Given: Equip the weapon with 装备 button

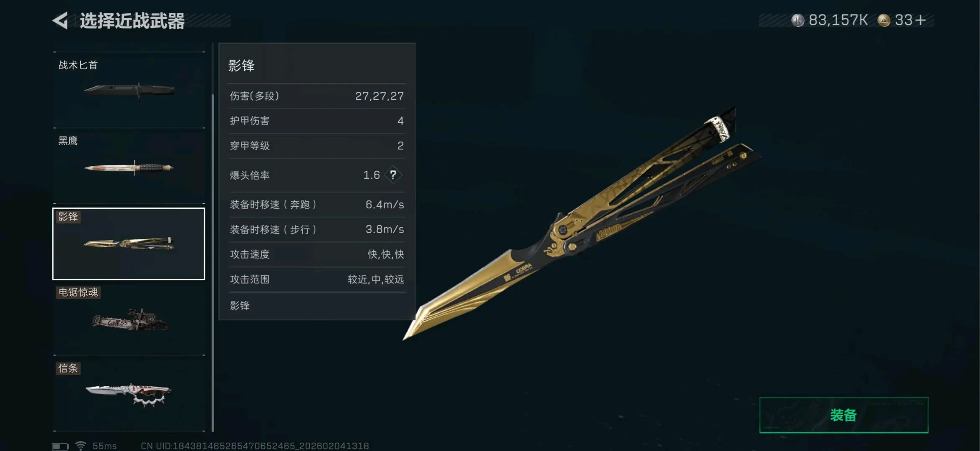Looking at the screenshot, I should [843, 415].
